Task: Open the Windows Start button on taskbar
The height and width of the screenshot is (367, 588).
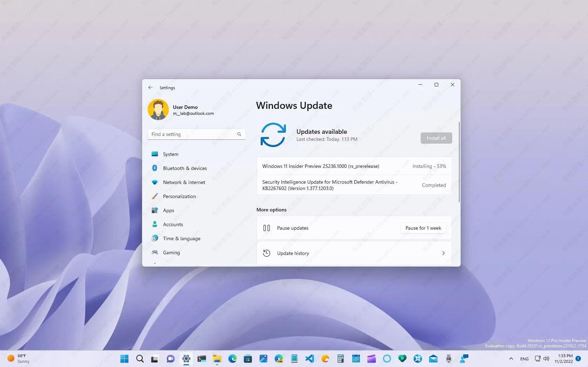Action: click(124, 359)
